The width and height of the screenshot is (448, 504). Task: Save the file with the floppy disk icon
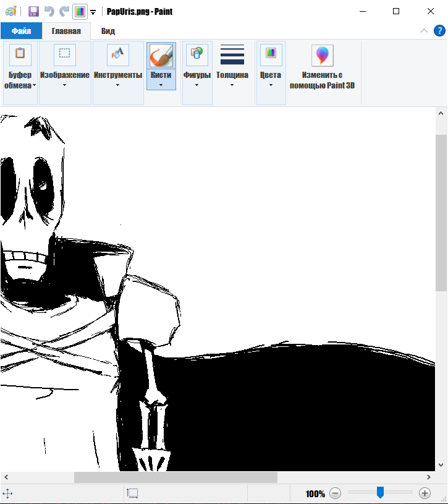point(33,11)
